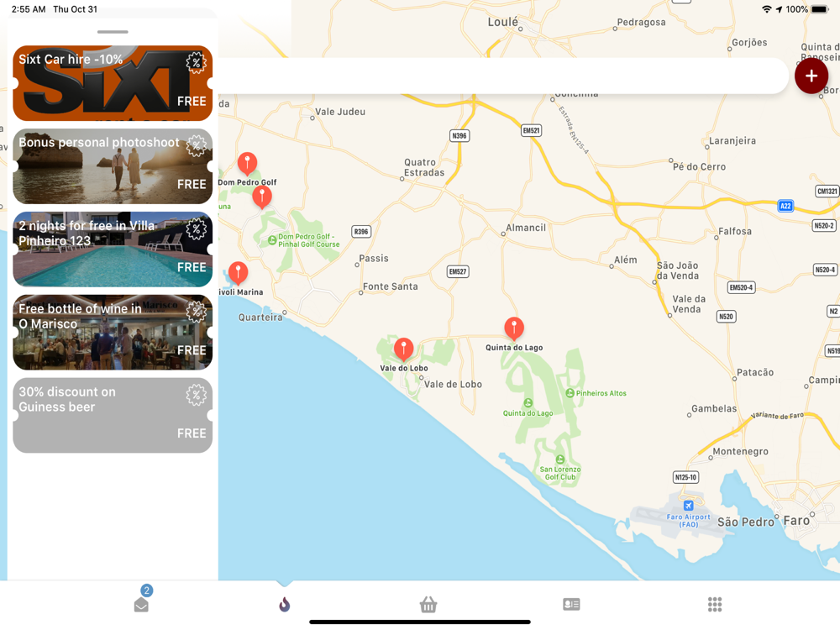Viewport: 840px width, 630px height.
Task: Select the flame deals tab
Action: (x=285, y=604)
